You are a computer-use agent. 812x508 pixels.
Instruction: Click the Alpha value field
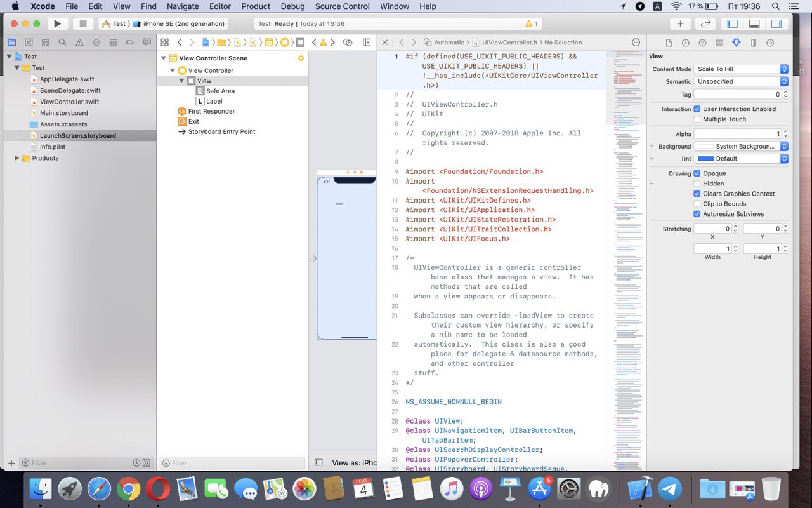tap(738, 134)
